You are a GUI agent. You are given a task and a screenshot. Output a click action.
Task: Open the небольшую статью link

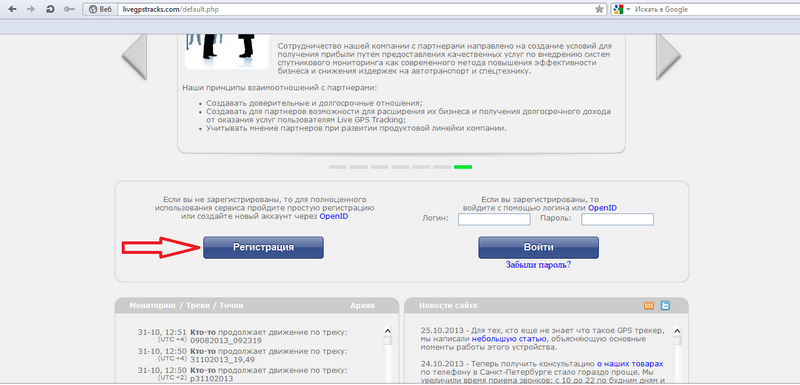pyautogui.click(x=509, y=339)
